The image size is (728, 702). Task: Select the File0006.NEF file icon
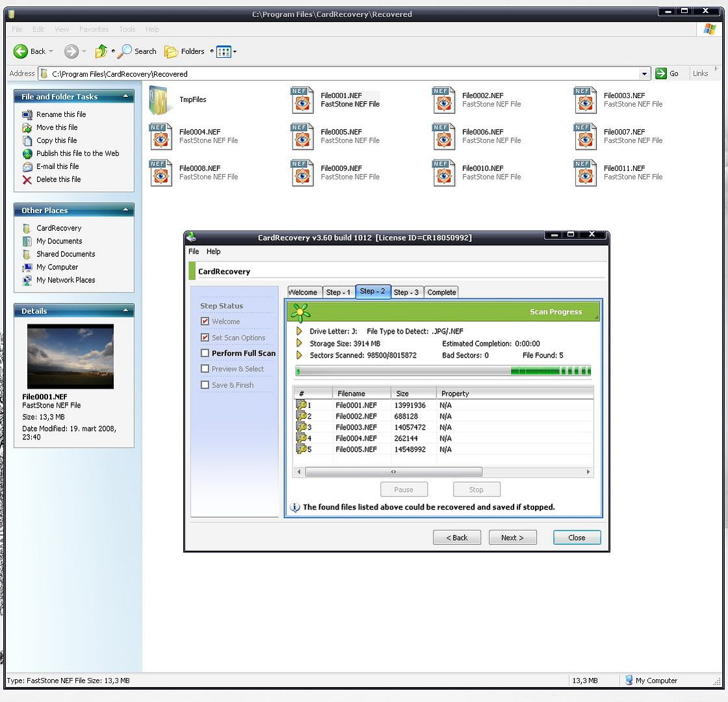click(x=444, y=136)
